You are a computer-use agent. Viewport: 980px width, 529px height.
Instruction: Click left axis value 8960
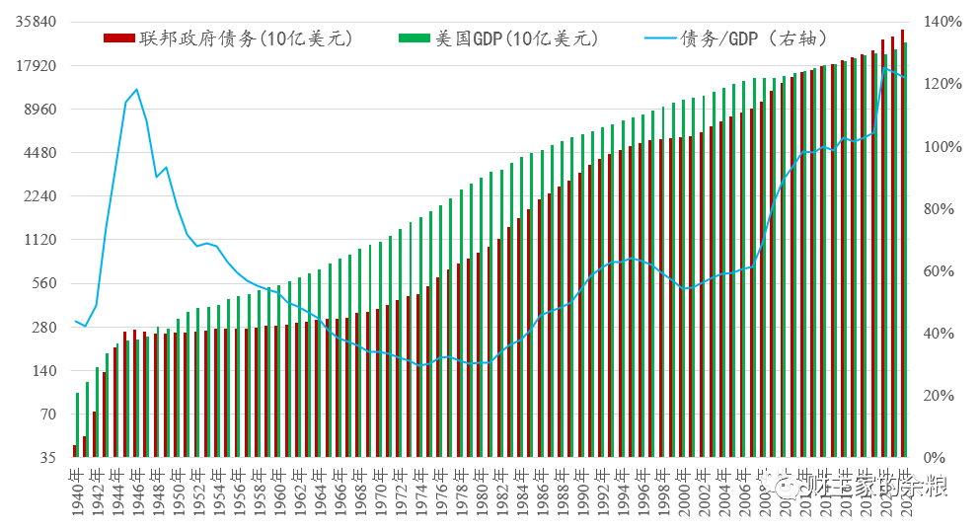[40, 110]
